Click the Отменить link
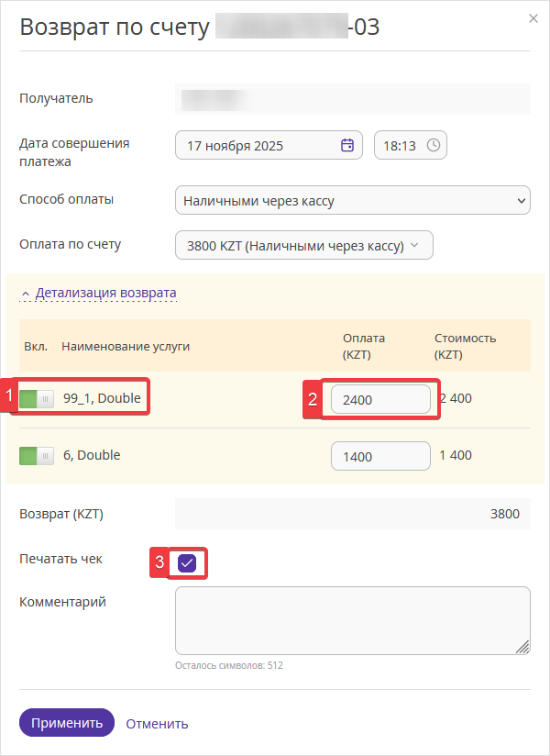 (157, 723)
